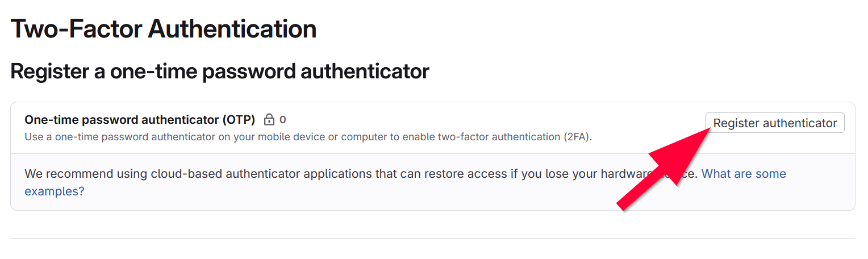868x259 pixels.
Task: Click the word "Authentication" in main heading
Action: [x=232, y=29]
